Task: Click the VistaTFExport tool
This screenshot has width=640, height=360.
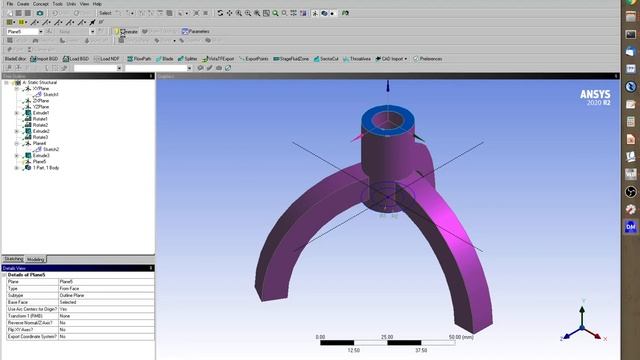Action: click(x=218, y=59)
